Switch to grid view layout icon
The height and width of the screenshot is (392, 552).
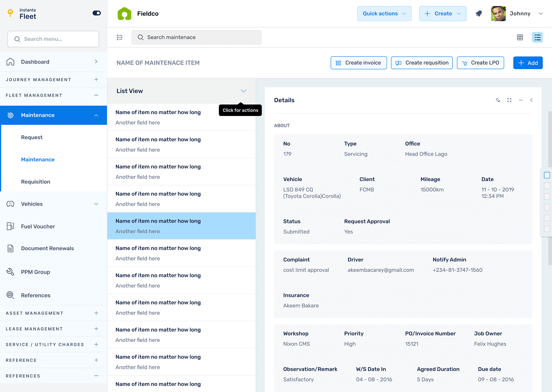(520, 37)
